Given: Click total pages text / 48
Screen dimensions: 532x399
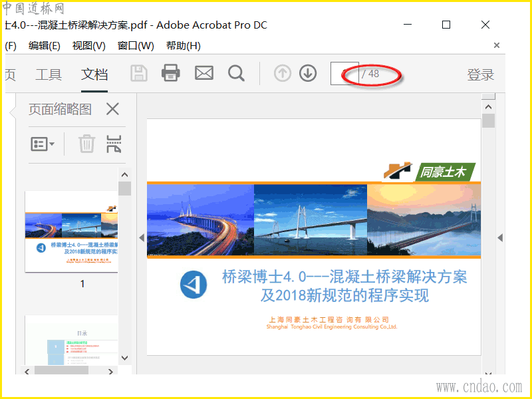Looking at the screenshot, I should pos(370,74).
